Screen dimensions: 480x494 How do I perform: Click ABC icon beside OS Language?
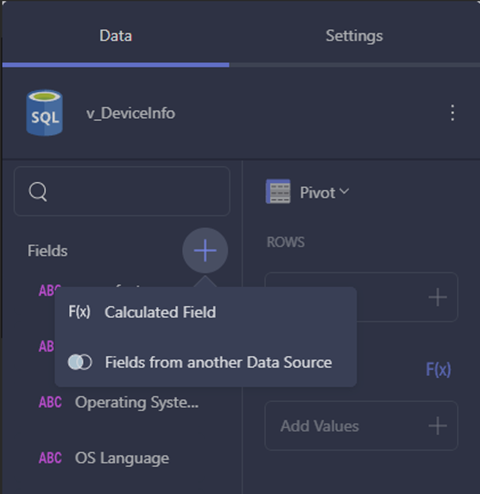50,458
